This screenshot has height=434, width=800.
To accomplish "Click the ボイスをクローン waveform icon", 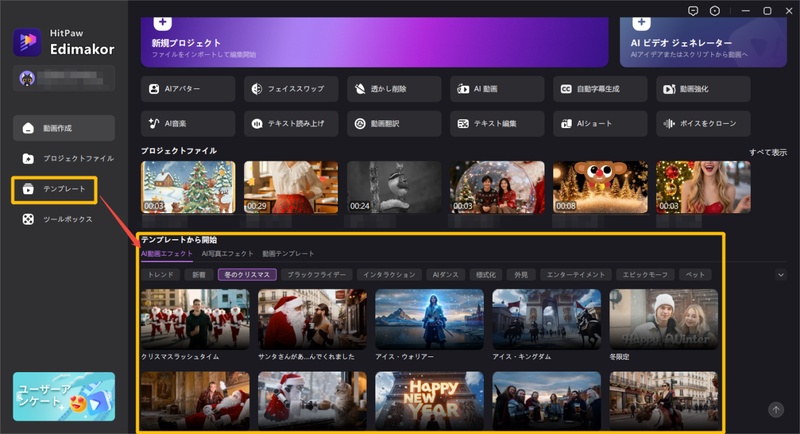I will (x=669, y=123).
